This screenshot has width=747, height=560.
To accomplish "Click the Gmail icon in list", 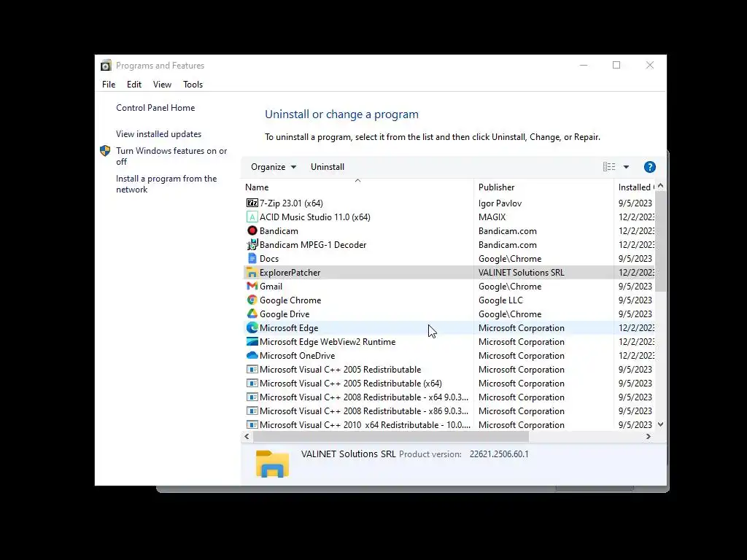I will (x=252, y=286).
